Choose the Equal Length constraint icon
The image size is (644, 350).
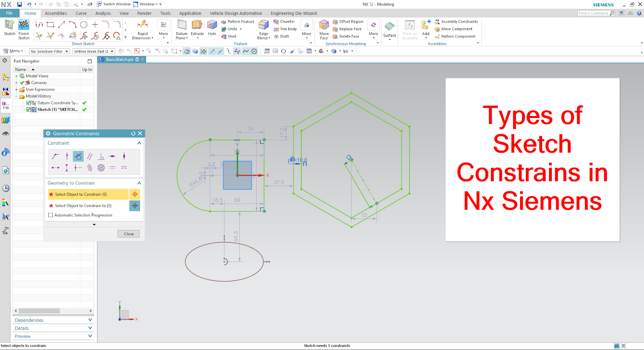point(112,168)
